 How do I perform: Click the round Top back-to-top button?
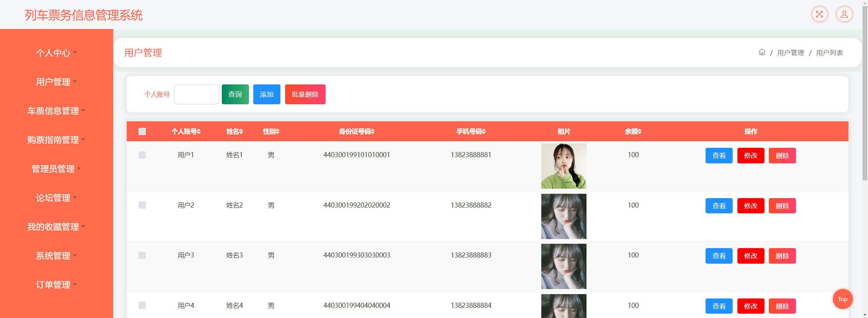tap(842, 299)
